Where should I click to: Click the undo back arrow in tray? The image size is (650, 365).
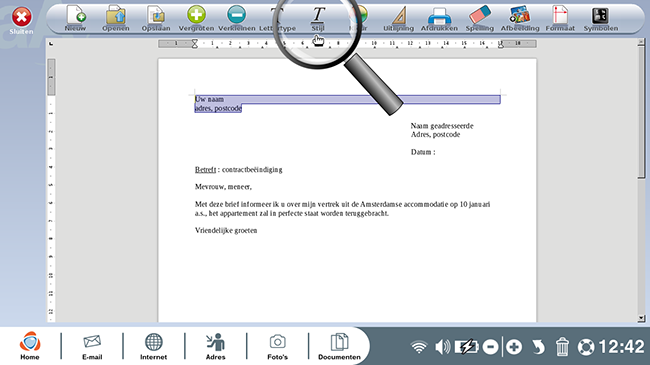click(x=538, y=347)
